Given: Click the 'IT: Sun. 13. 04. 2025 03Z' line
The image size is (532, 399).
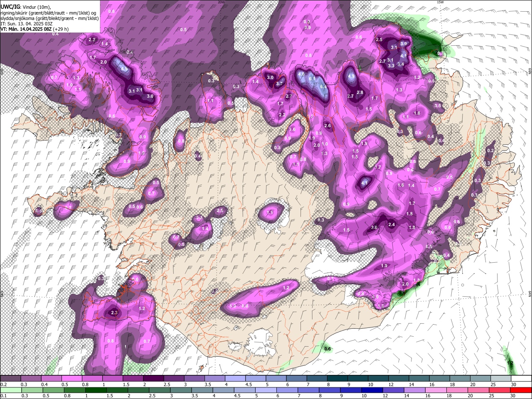Looking at the screenshot, I should click(x=26, y=24).
